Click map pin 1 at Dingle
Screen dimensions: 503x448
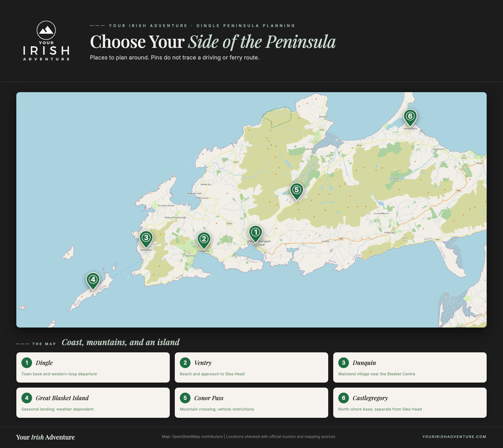pos(256,233)
